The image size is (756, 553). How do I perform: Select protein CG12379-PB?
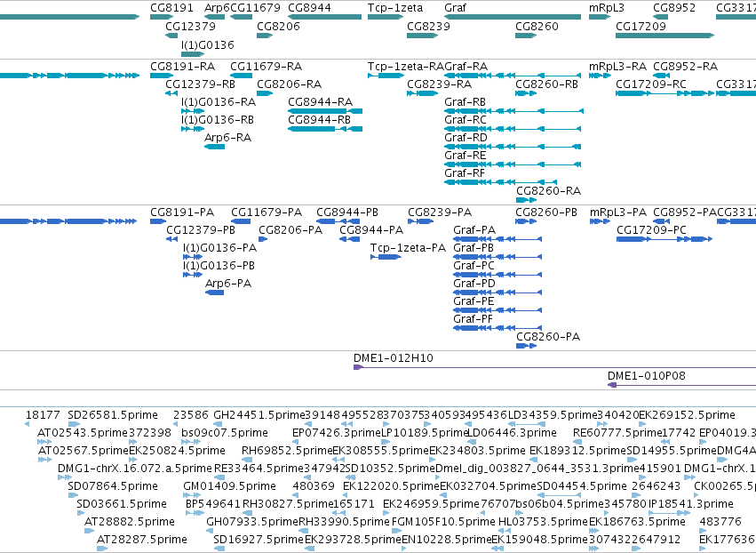pos(172,239)
